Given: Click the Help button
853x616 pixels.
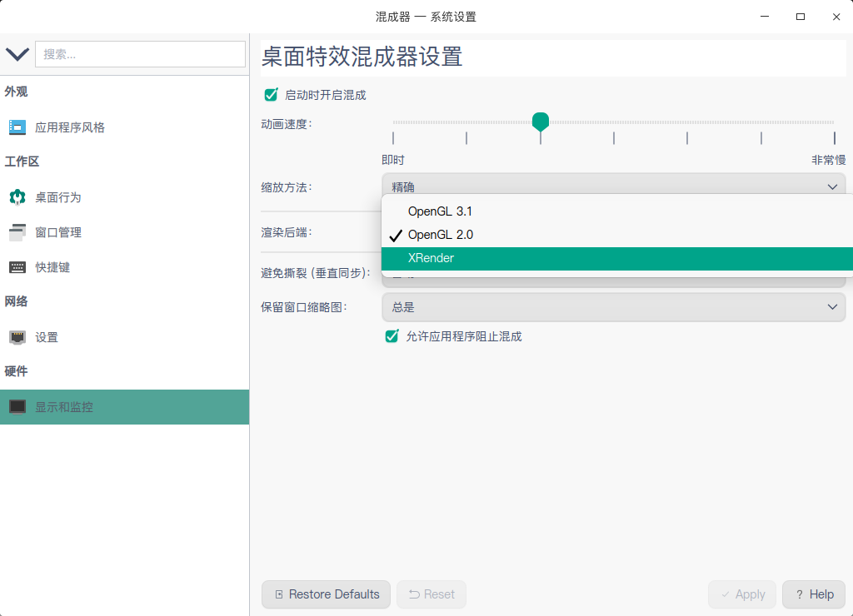Looking at the screenshot, I should pos(814,594).
